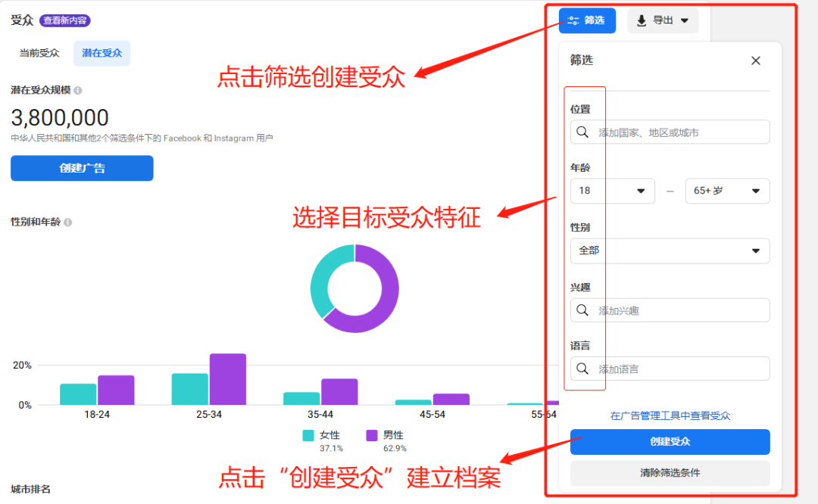Open the minimum age dropdown showing 18

click(612, 191)
